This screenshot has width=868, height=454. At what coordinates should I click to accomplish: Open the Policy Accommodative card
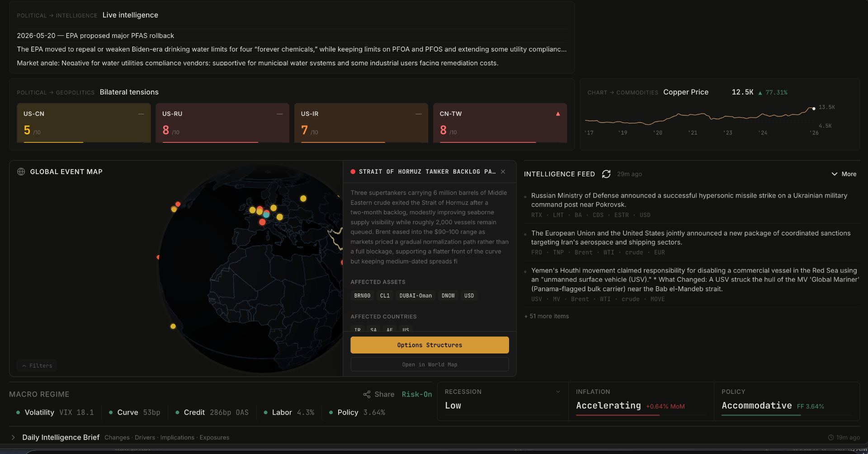787,402
